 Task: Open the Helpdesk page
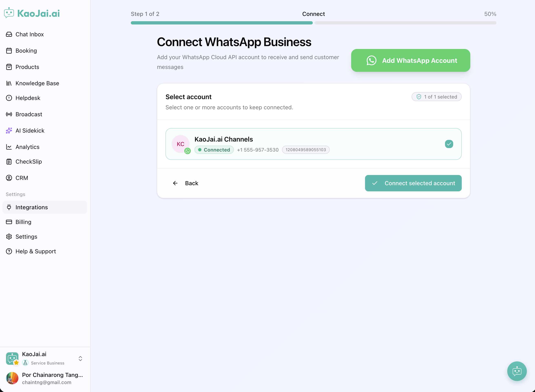click(x=45, y=98)
